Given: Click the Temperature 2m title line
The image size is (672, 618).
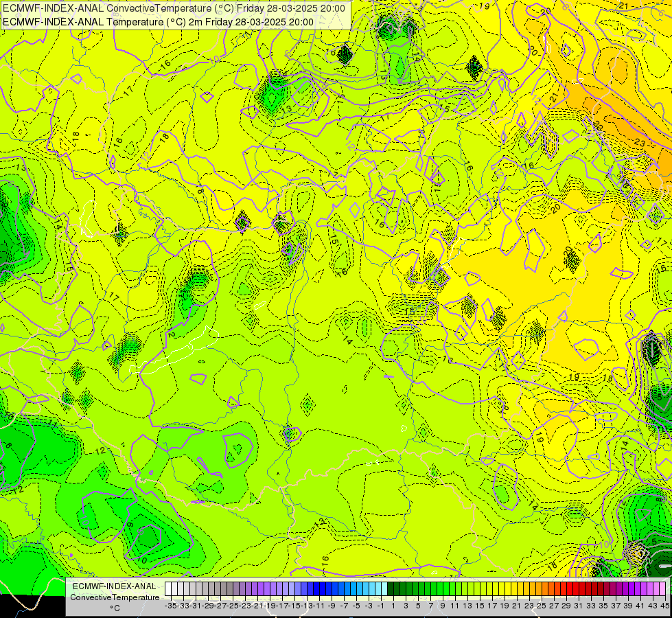Looking at the screenshot, I should (158, 22).
